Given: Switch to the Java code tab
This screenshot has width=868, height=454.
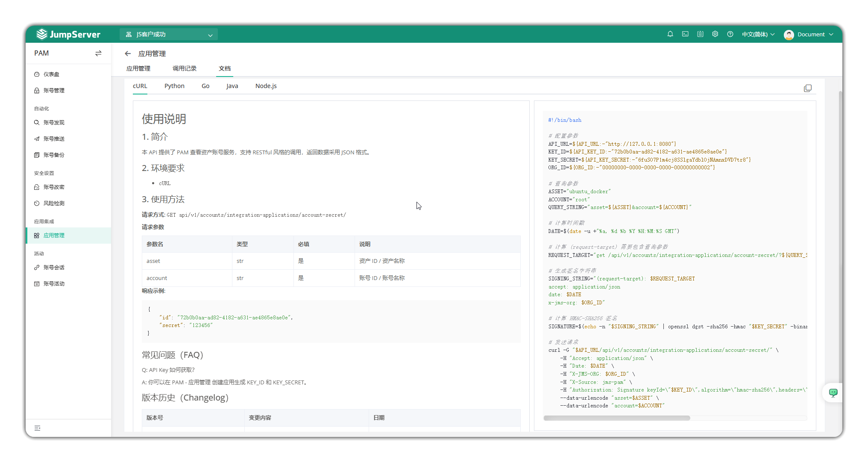Looking at the screenshot, I should 232,86.
